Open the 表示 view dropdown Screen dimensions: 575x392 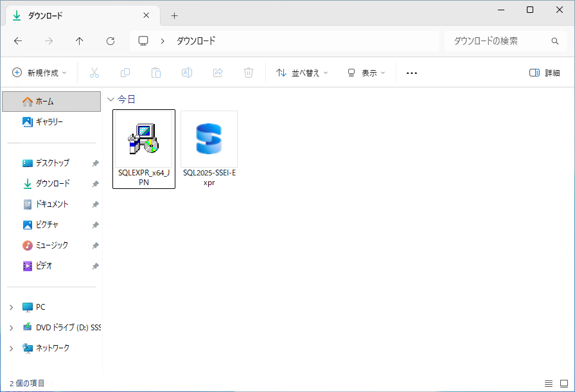point(366,73)
